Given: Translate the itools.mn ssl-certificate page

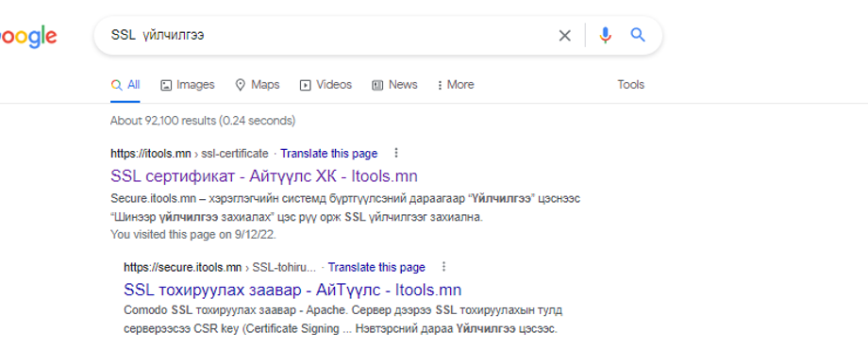Looking at the screenshot, I should [x=329, y=153].
